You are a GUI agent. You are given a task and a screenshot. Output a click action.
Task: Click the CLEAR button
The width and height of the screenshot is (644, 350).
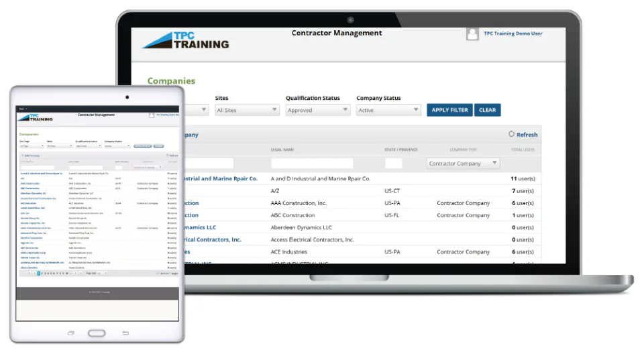[487, 110]
